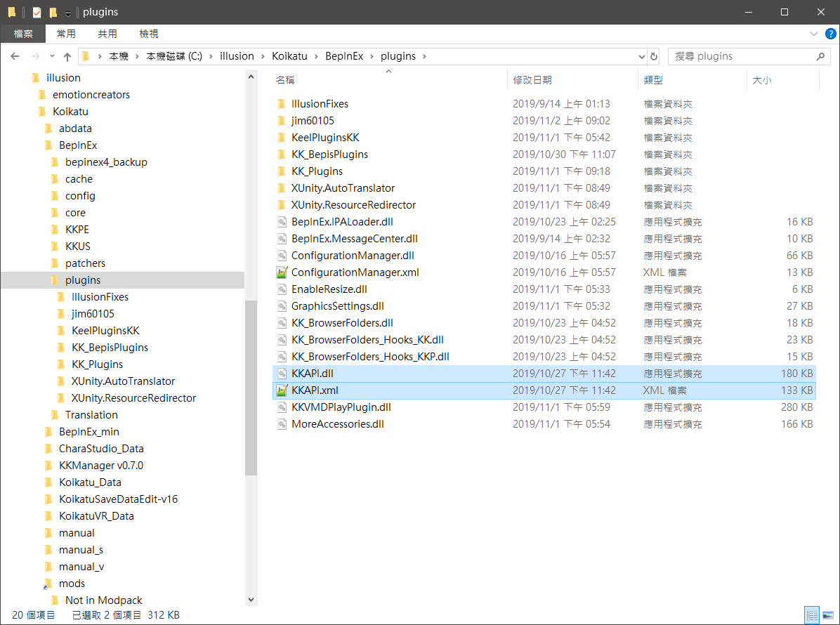Open the quick access toolbar customize dropdown
The height and width of the screenshot is (625, 840).
pos(68,13)
